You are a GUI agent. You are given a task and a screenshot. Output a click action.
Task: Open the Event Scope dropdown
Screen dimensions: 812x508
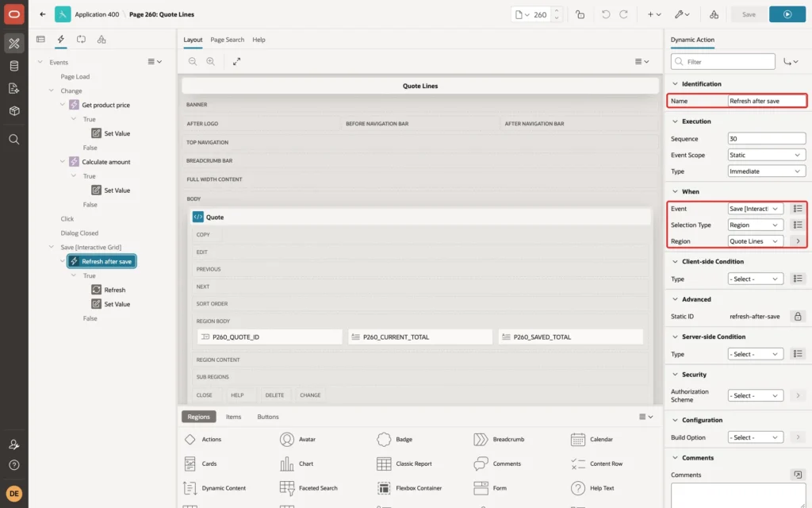(765, 155)
